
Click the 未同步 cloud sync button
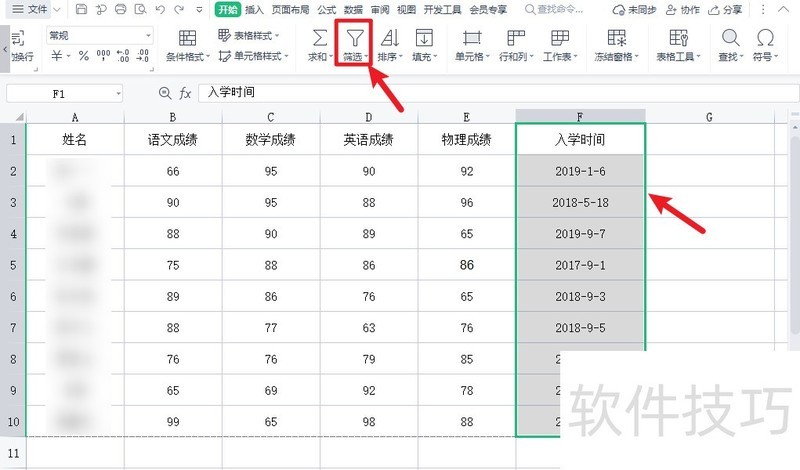click(x=634, y=10)
